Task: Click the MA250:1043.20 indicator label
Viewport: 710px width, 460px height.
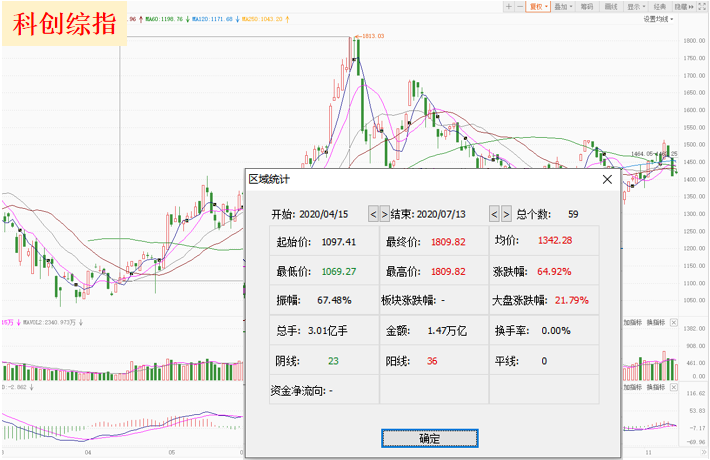Action: click(x=262, y=19)
